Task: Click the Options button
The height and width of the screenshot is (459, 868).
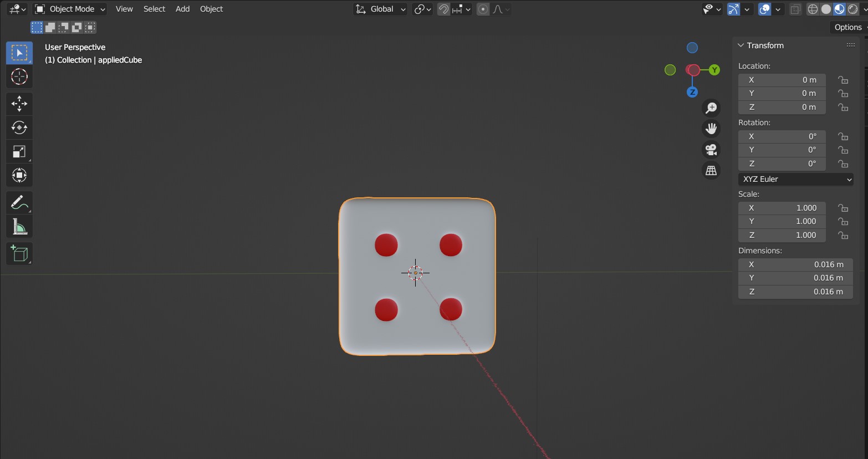Action: coord(847,27)
